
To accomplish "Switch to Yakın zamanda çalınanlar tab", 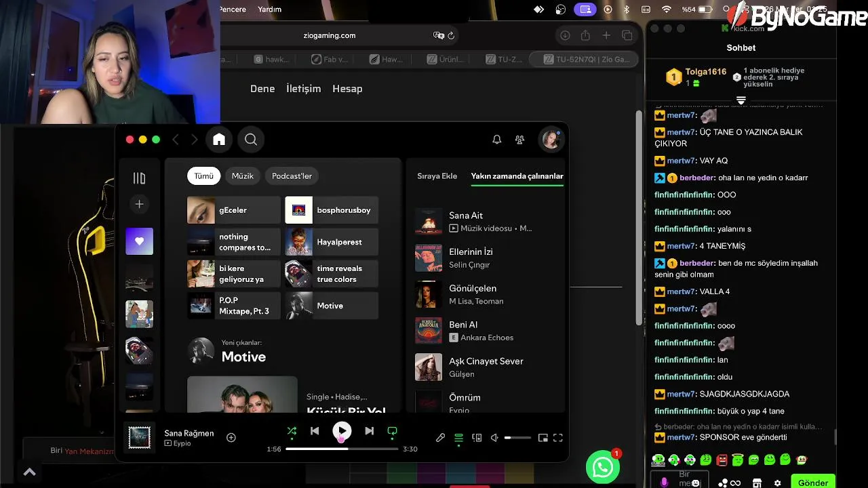I will [x=517, y=176].
